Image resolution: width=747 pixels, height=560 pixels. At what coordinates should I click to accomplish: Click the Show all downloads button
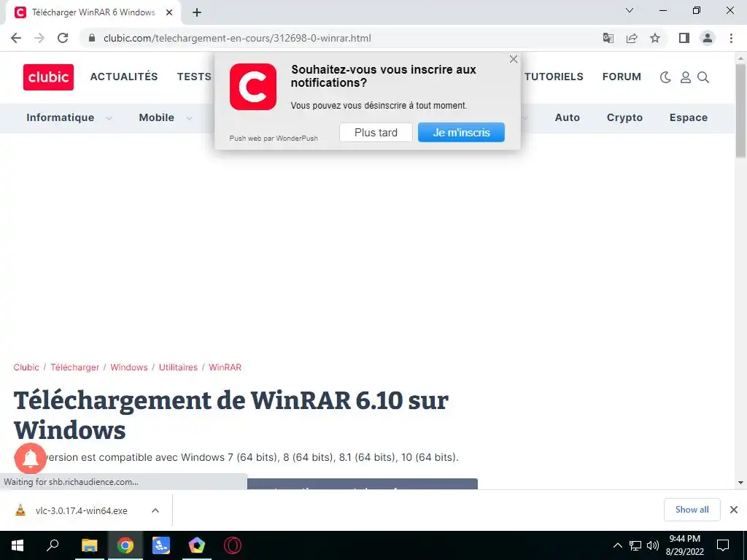coord(692,510)
